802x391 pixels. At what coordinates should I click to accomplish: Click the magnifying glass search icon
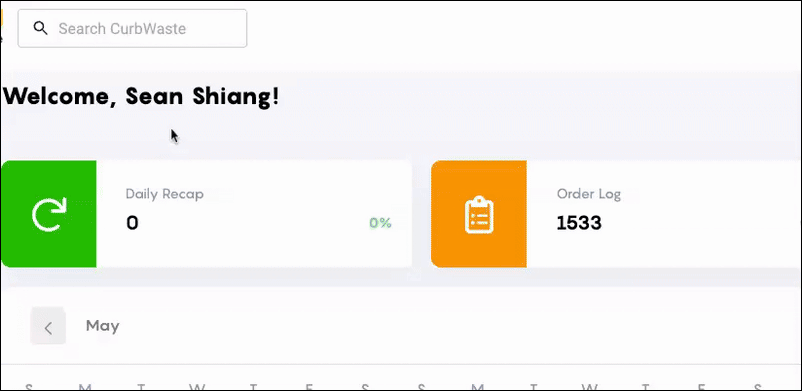click(x=40, y=28)
